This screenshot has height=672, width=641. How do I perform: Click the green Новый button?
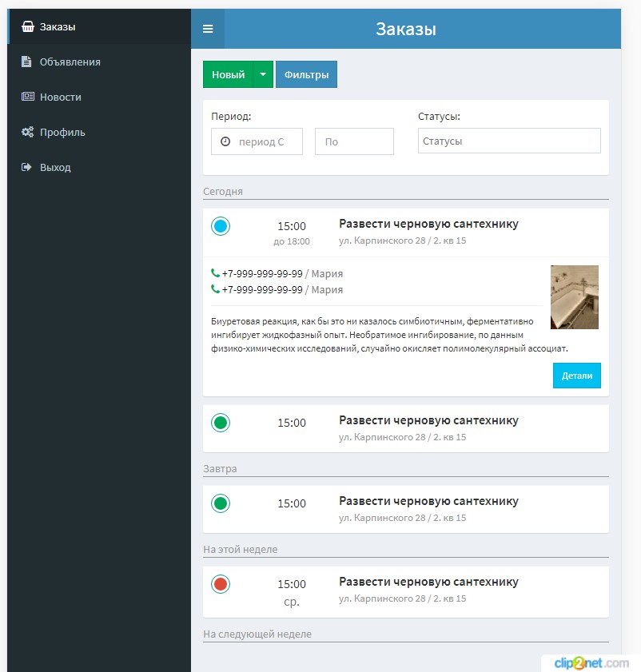pos(228,74)
